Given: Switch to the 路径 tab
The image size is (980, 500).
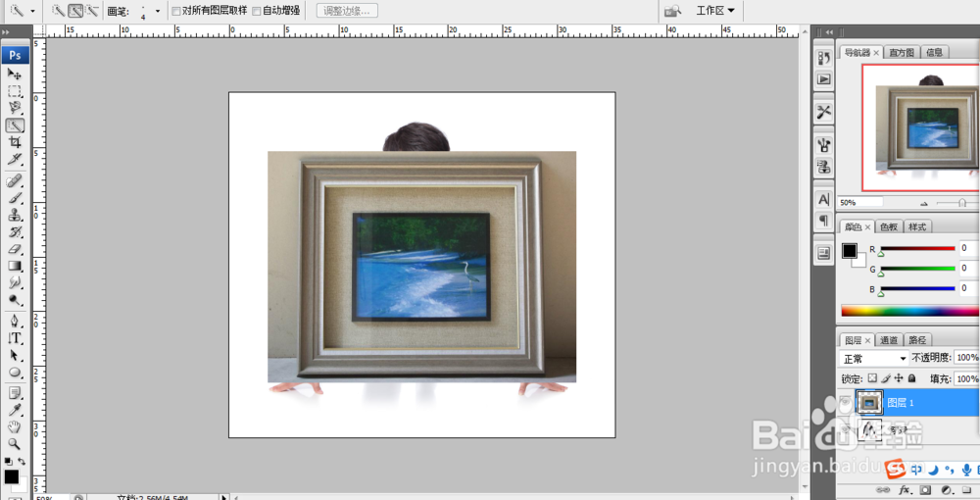Looking at the screenshot, I should (x=917, y=340).
